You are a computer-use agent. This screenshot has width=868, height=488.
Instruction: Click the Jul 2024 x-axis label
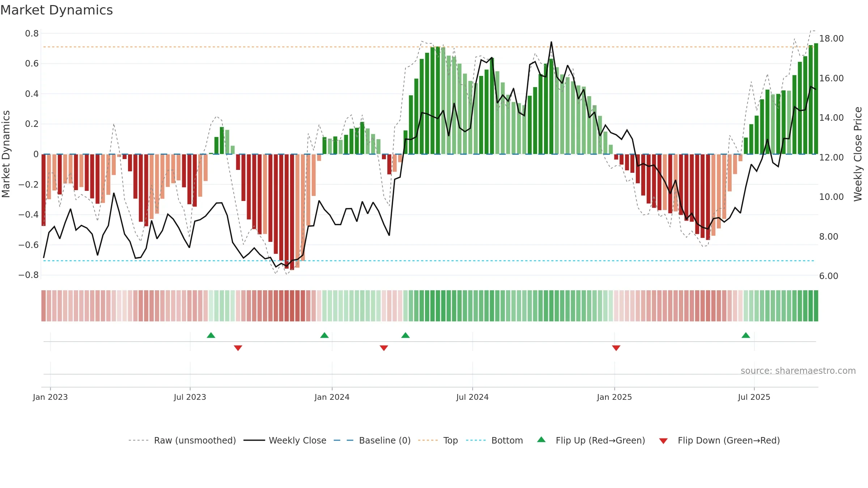[472, 397]
